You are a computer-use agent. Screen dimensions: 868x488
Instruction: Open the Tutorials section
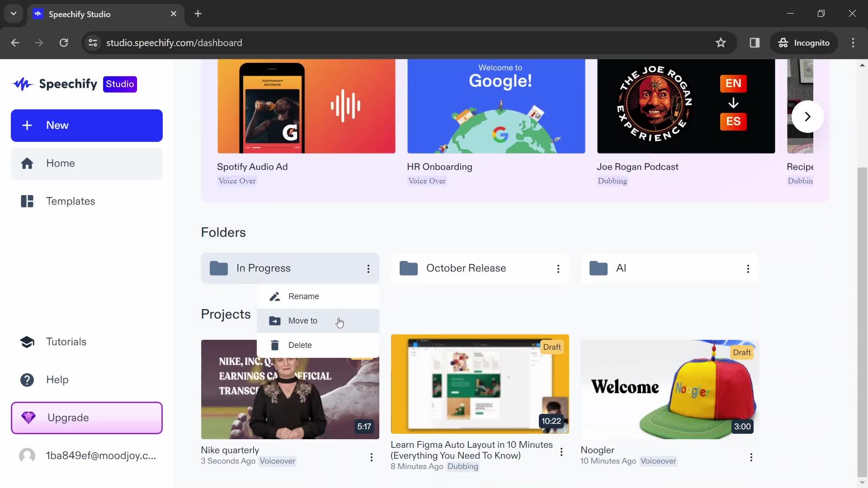[x=87, y=342]
